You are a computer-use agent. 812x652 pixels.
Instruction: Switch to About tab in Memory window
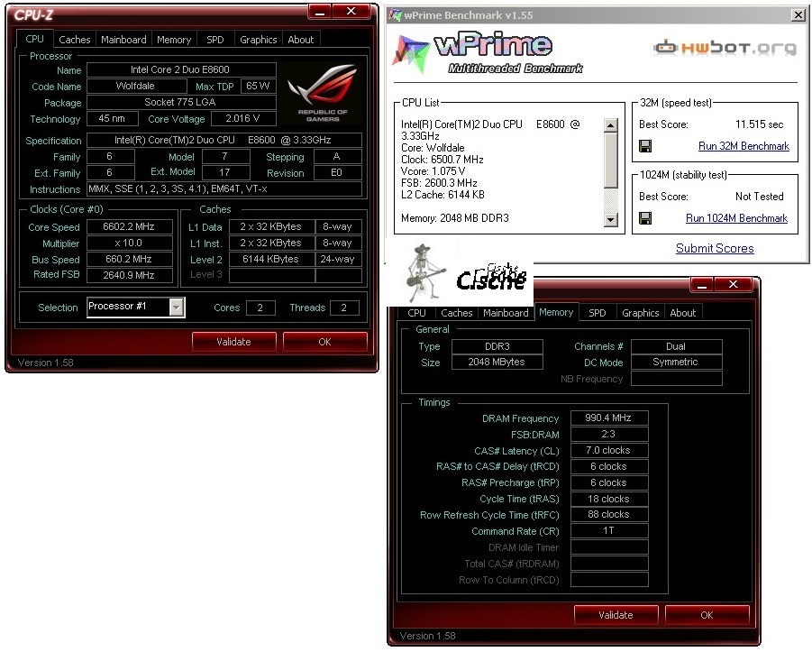pyautogui.click(x=683, y=313)
